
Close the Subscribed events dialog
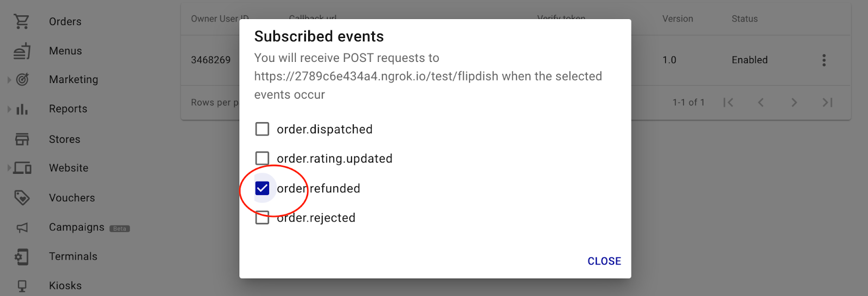pos(604,261)
